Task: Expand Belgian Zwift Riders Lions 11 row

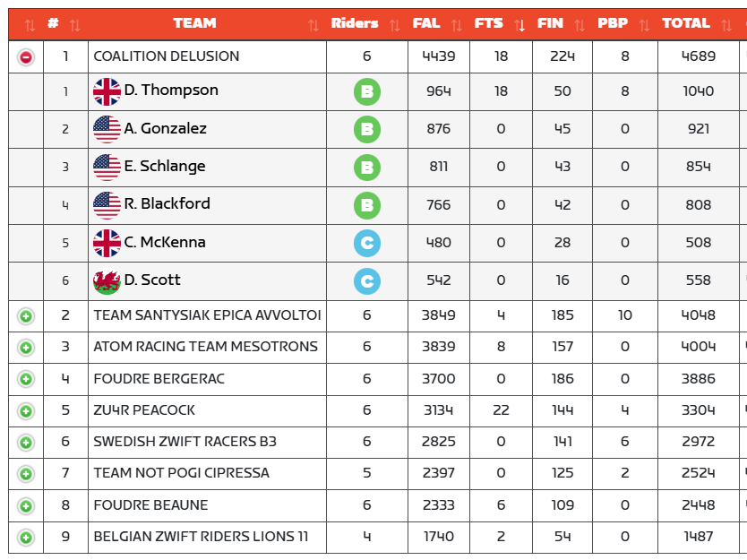Action: (26, 538)
